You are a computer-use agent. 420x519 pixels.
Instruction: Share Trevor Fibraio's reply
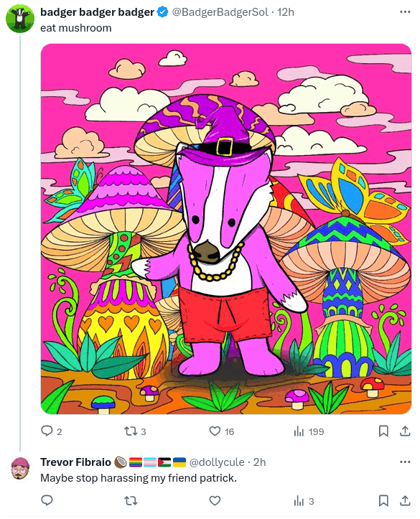point(405,500)
